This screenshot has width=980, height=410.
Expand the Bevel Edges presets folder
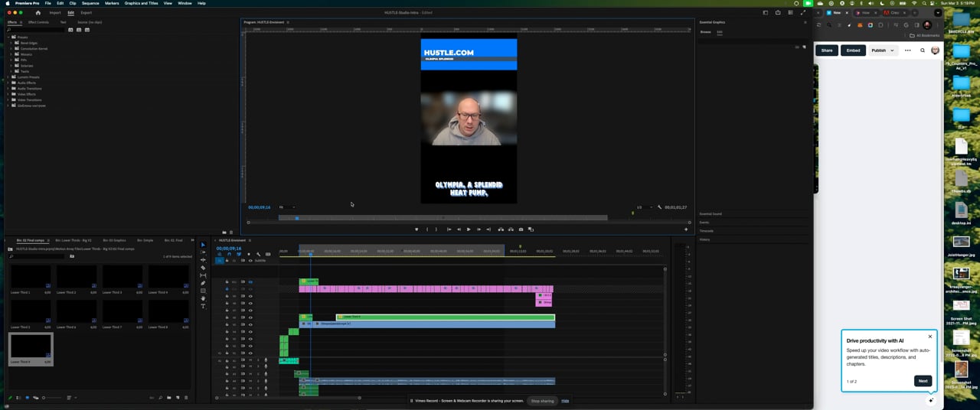(11, 43)
